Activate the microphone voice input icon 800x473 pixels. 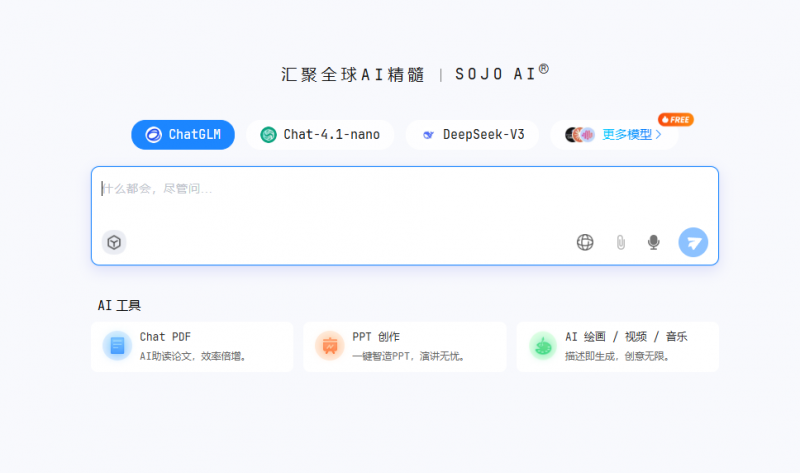click(654, 242)
